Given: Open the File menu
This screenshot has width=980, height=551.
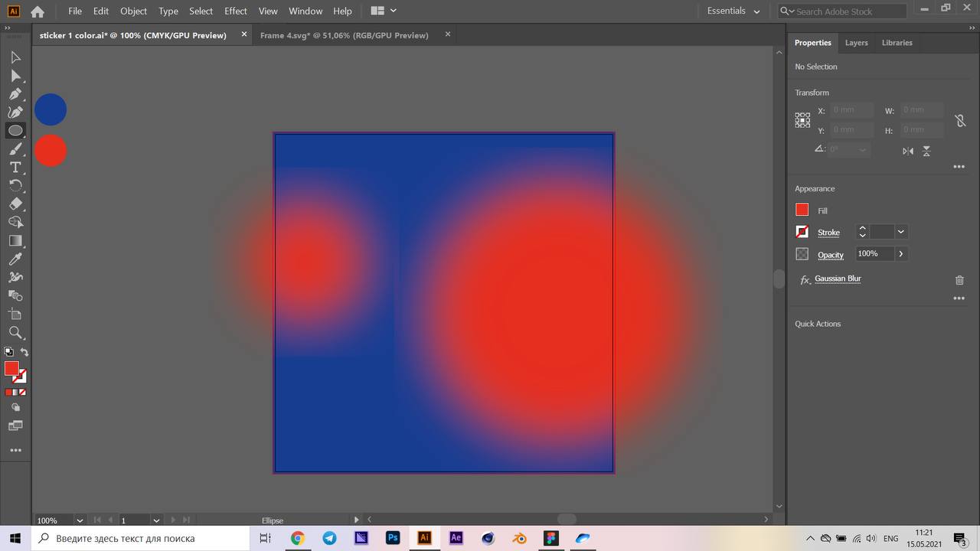Looking at the screenshot, I should tap(75, 11).
